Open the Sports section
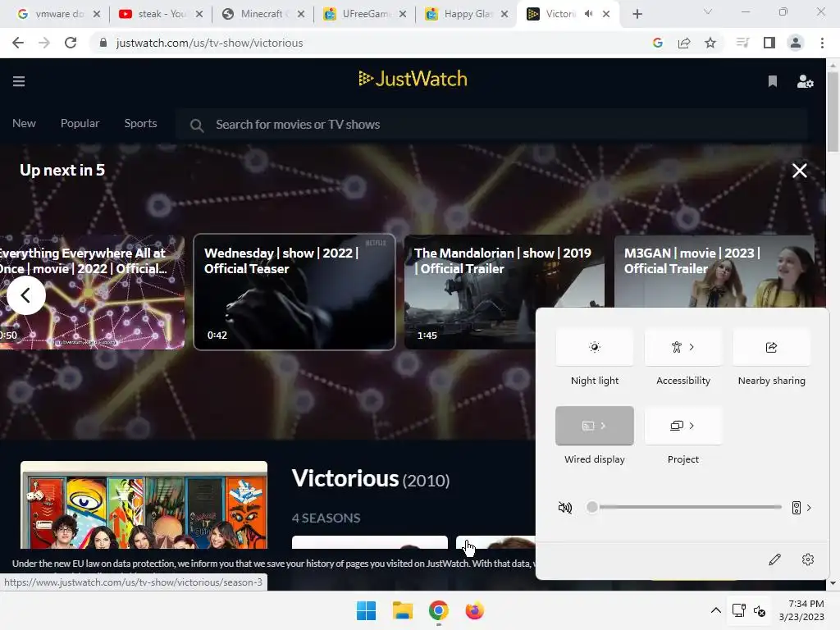This screenshot has width=840, height=630. click(x=140, y=123)
